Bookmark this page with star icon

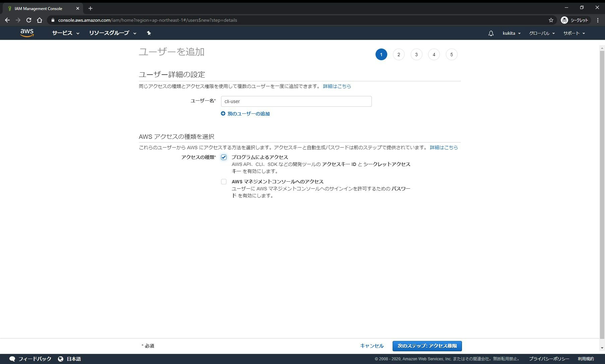(x=551, y=20)
